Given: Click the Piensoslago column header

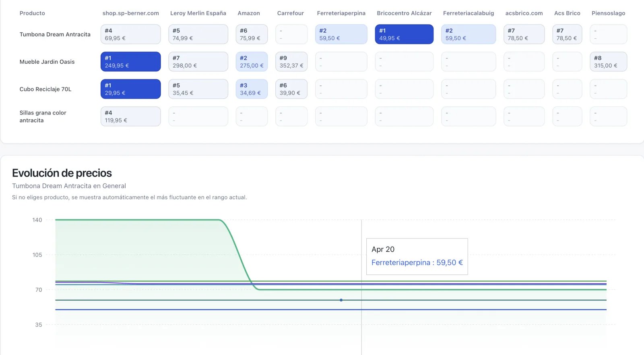Looking at the screenshot, I should [x=609, y=13].
